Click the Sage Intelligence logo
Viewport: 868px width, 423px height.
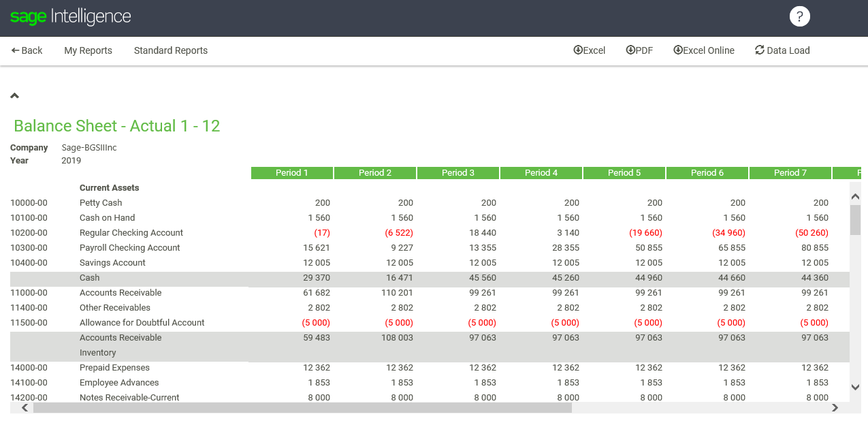[x=71, y=17]
